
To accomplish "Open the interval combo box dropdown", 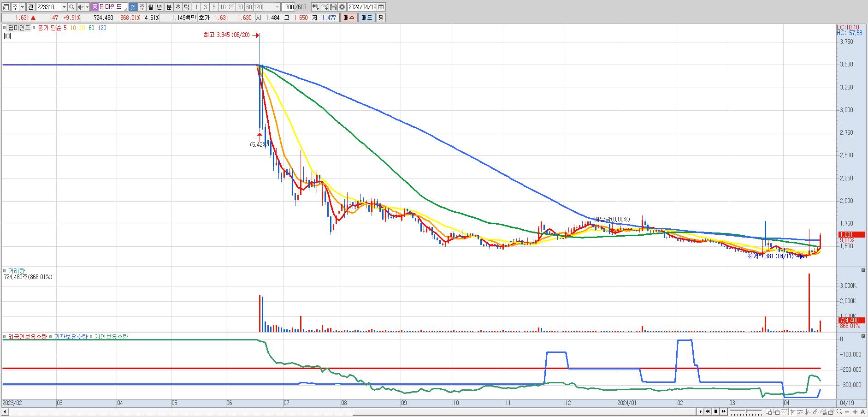I will (x=277, y=7).
